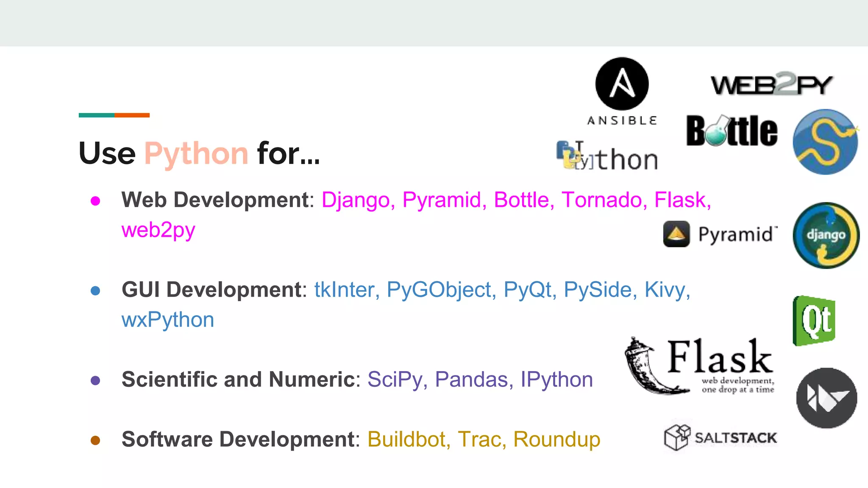Click the Kivy logo circle
The width and height of the screenshot is (868, 488).
[x=826, y=398]
